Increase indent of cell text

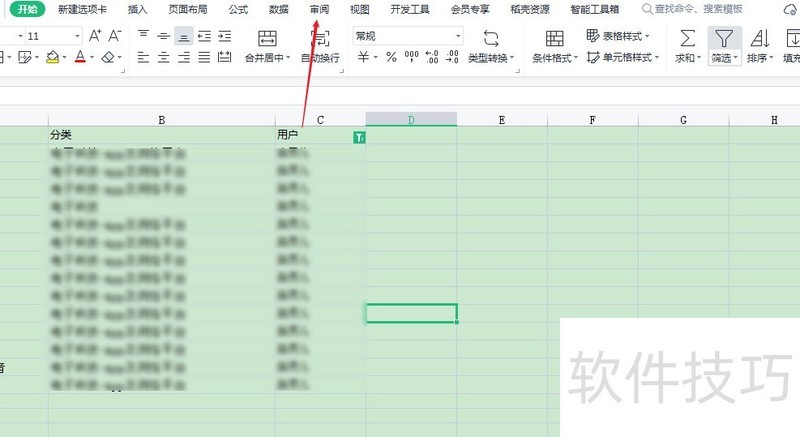tap(224, 36)
